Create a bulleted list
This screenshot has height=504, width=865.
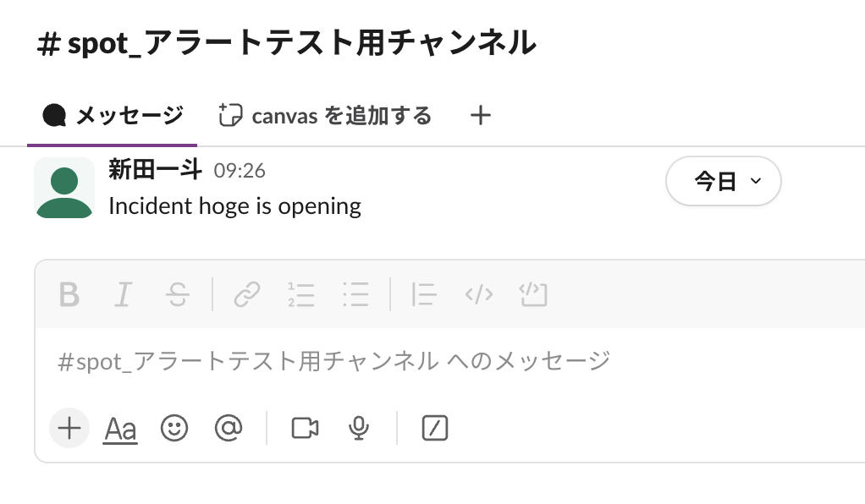356,295
